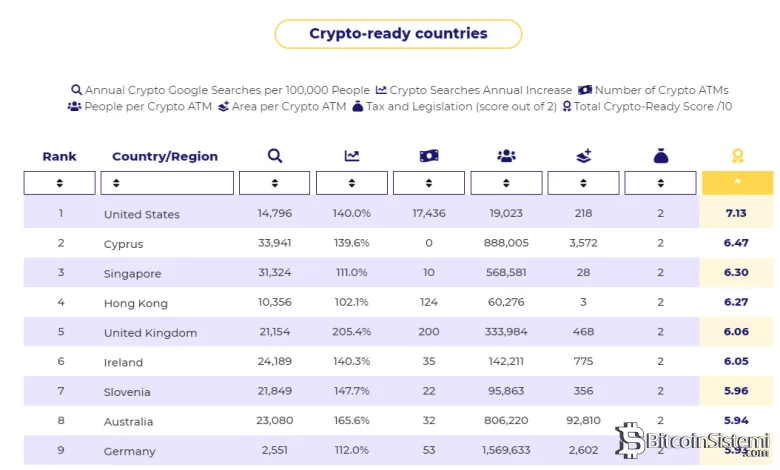
Task: Click the Area per ATM column icon
Action: point(583,155)
